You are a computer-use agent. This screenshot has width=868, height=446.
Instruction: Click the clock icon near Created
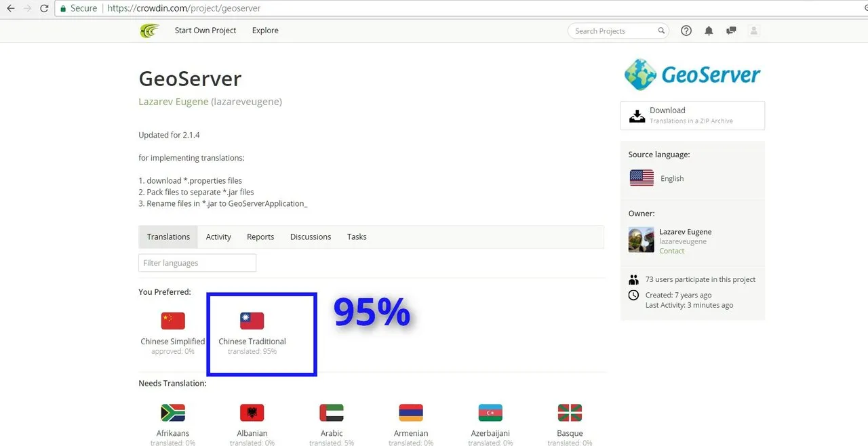(x=634, y=295)
